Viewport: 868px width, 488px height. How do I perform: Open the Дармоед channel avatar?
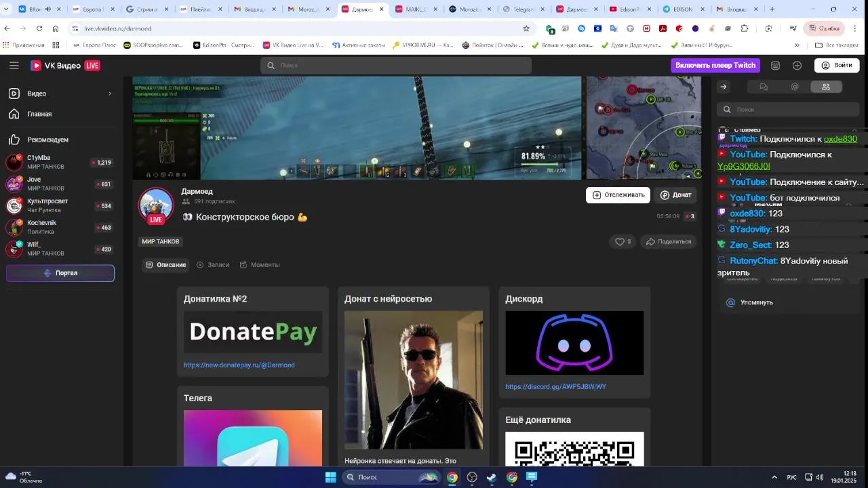point(156,205)
